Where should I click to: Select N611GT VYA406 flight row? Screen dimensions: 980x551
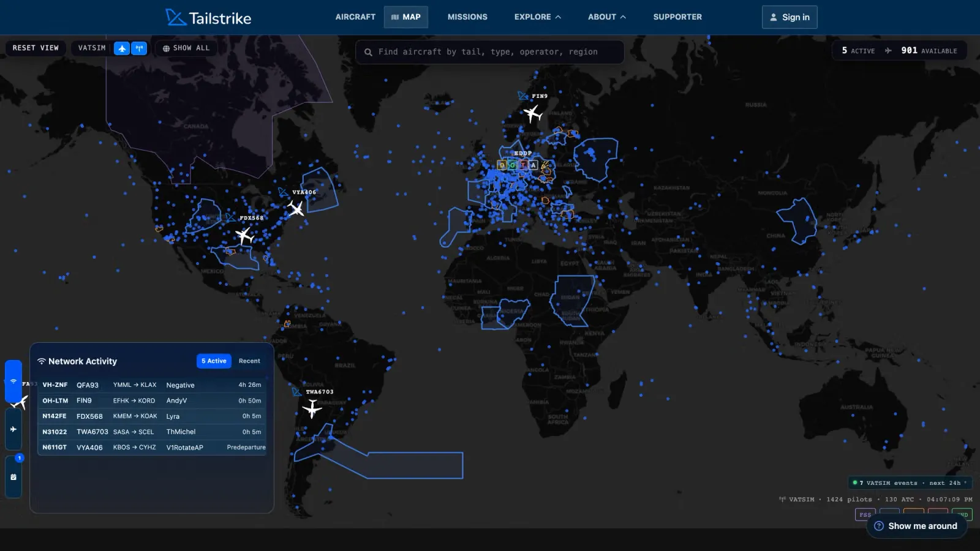(x=152, y=448)
